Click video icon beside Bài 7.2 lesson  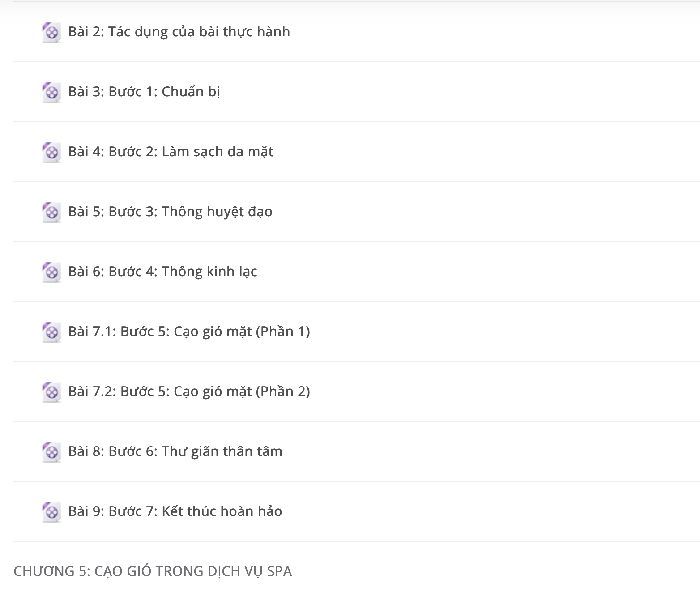51,392
